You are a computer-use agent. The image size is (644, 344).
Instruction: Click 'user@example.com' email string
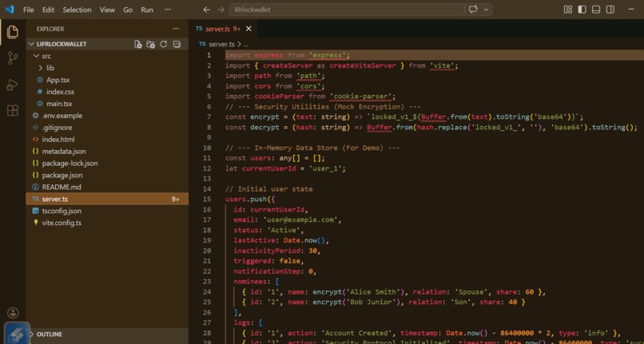pyautogui.click(x=300, y=220)
